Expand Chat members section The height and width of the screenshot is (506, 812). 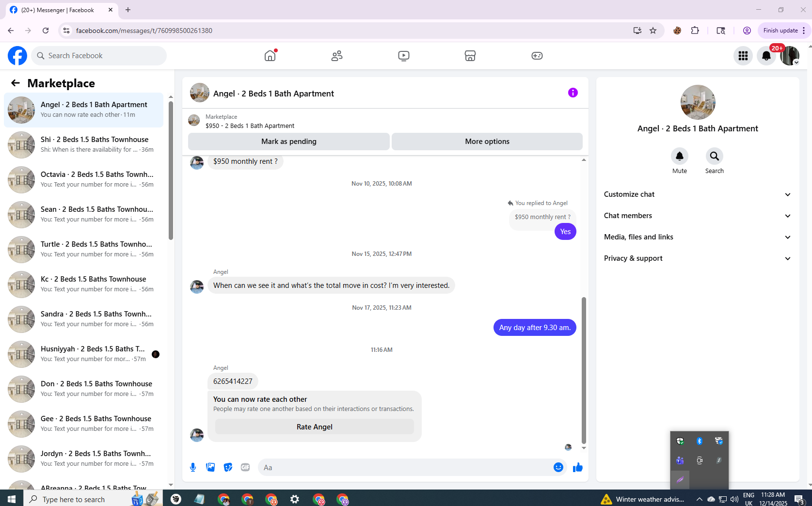tap(698, 216)
